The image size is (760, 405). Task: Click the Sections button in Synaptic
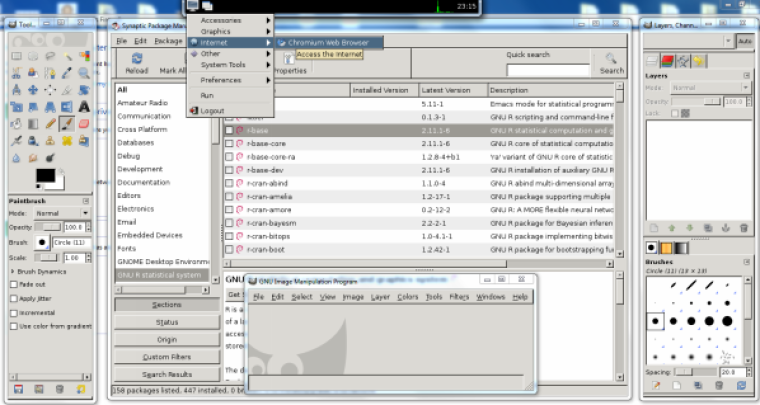click(x=167, y=305)
